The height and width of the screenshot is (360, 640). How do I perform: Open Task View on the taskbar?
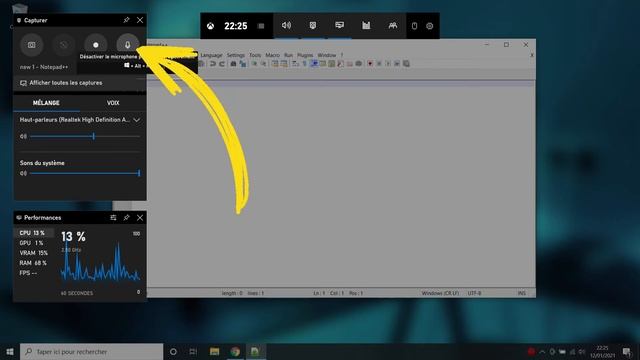(193, 351)
